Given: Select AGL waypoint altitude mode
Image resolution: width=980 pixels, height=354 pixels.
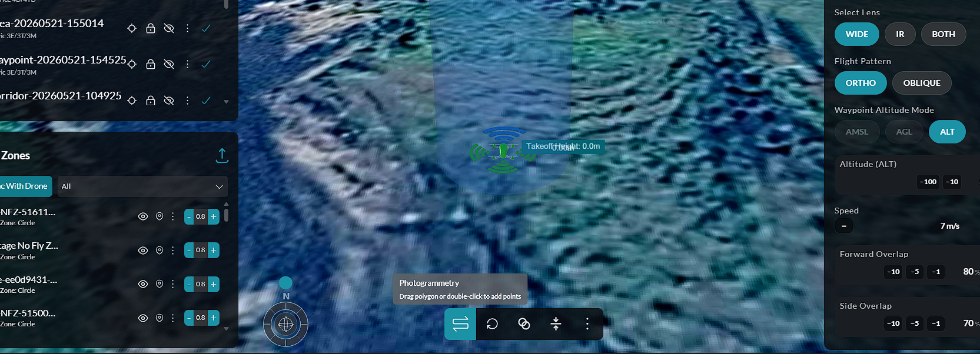Looking at the screenshot, I should coord(904,132).
